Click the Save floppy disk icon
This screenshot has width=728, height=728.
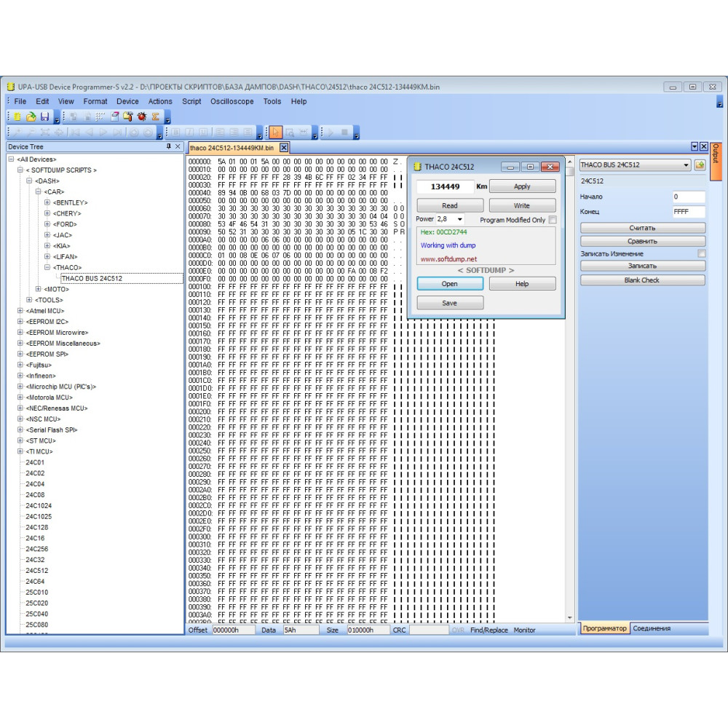click(x=44, y=116)
